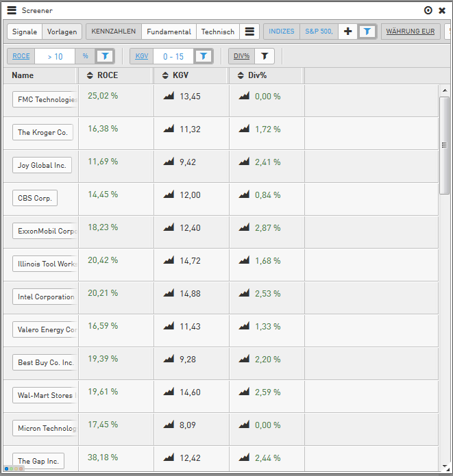Screen dimensions: 453x476
Task: Open the Kennzahlen list menu icon
Action: pyautogui.click(x=249, y=32)
